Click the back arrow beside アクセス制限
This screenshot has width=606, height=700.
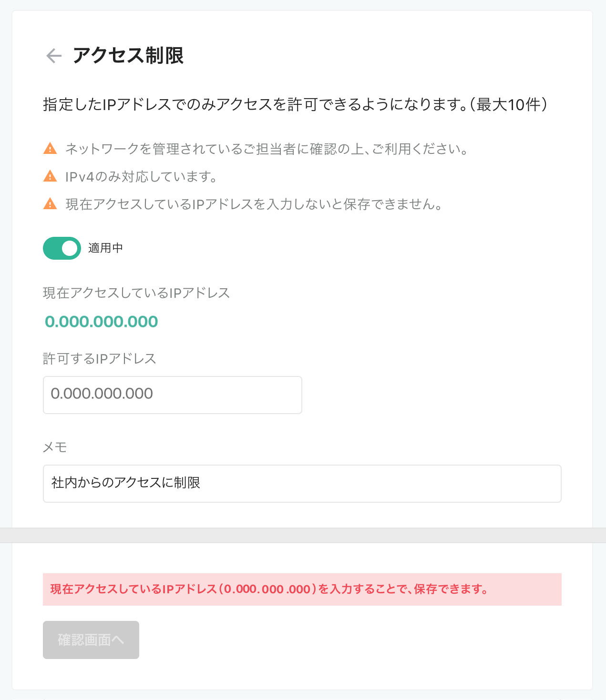coord(54,56)
